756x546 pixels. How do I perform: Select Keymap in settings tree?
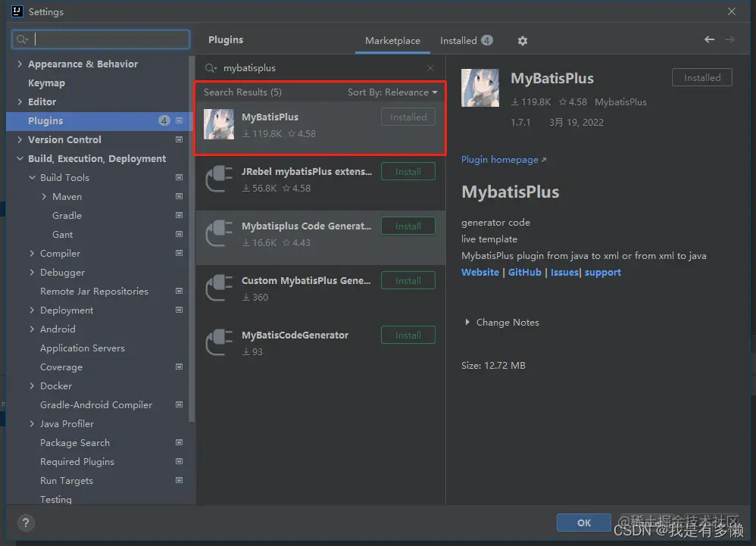pos(46,83)
